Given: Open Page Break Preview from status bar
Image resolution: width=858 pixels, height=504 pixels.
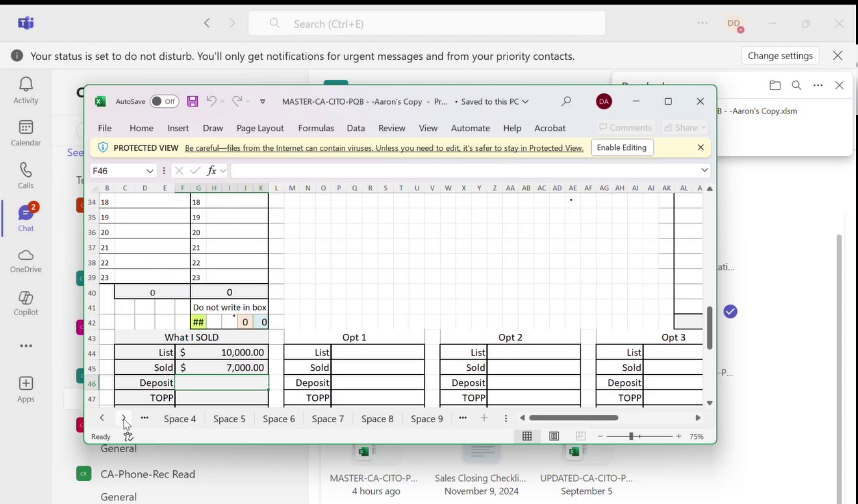Looking at the screenshot, I should tap(580, 436).
